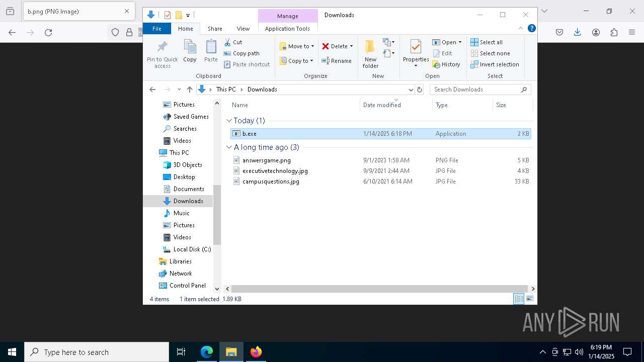644x362 pixels.
Task: Open Move to dropdown
Action: click(297, 46)
